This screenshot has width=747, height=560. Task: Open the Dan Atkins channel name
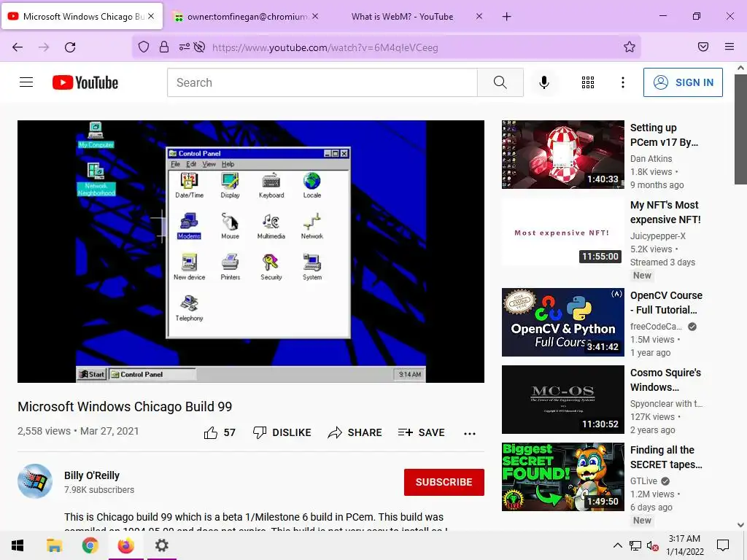coord(651,158)
